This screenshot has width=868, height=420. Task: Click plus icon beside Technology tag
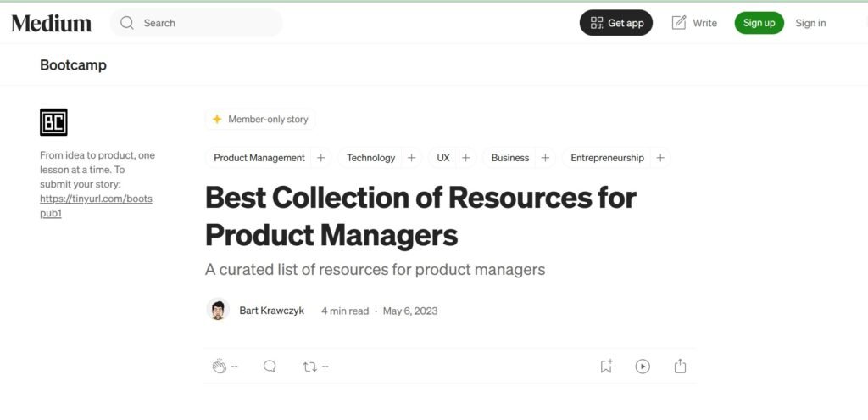tap(411, 158)
